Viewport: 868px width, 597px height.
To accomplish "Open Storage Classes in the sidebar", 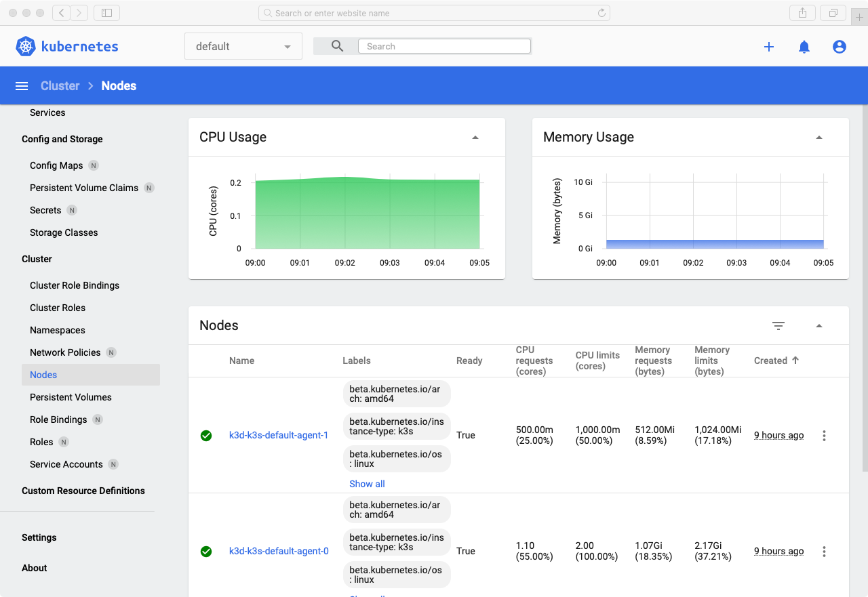I will (x=64, y=232).
